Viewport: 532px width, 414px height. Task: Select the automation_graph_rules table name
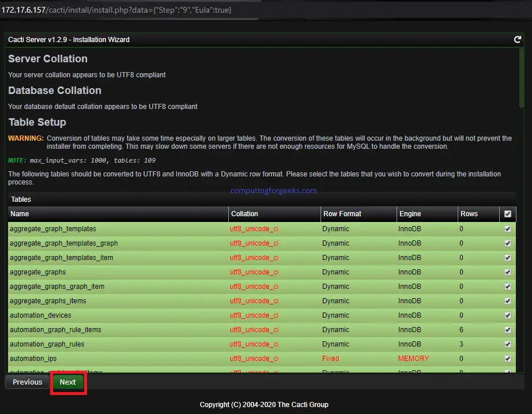click(47, 344)
